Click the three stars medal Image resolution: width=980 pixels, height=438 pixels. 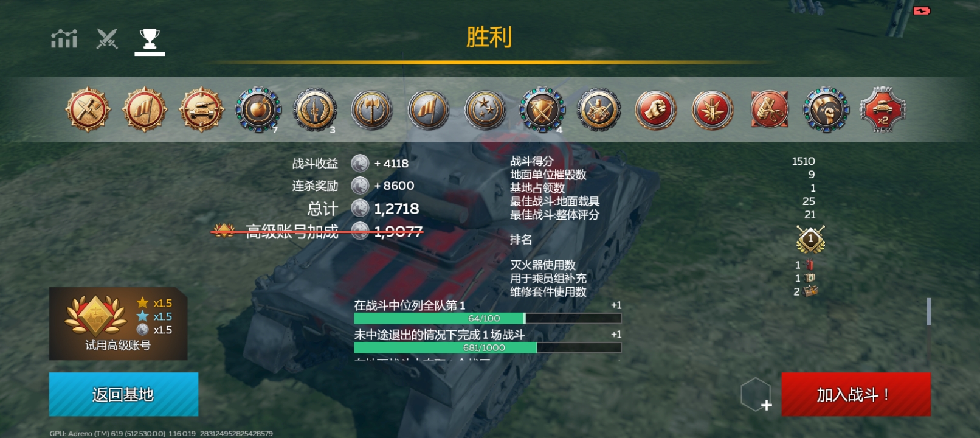click(x=485, y=110)
